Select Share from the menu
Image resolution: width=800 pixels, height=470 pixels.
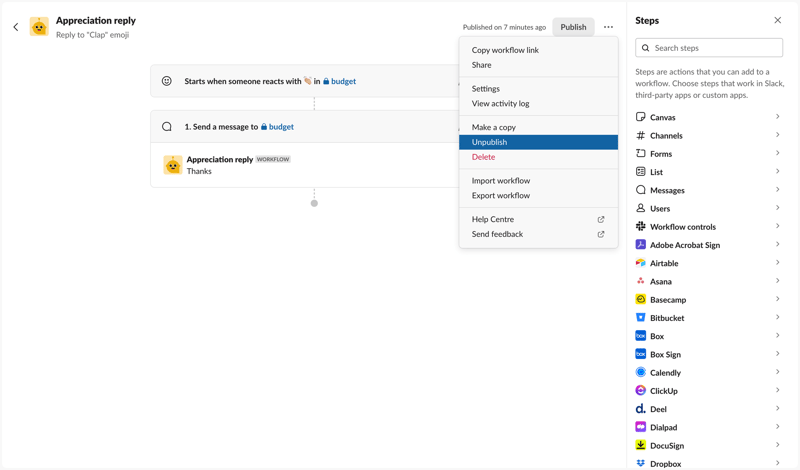click(538, 65)
